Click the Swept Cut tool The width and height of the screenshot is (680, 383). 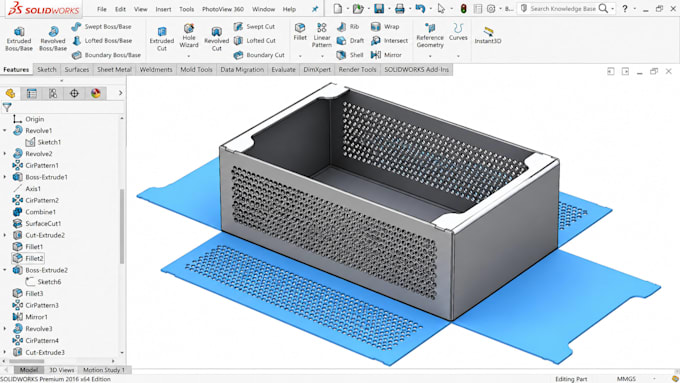click(x=254, y=26)
